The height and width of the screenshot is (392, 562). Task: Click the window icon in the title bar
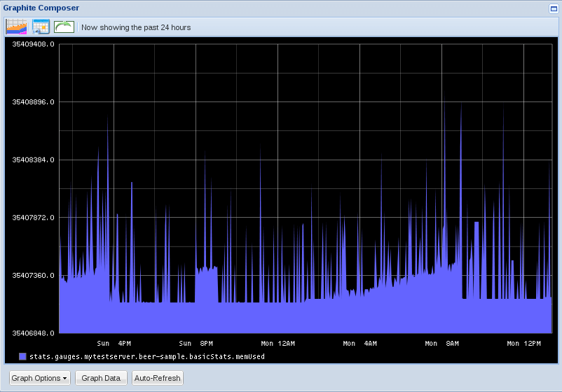coord(553,8)
